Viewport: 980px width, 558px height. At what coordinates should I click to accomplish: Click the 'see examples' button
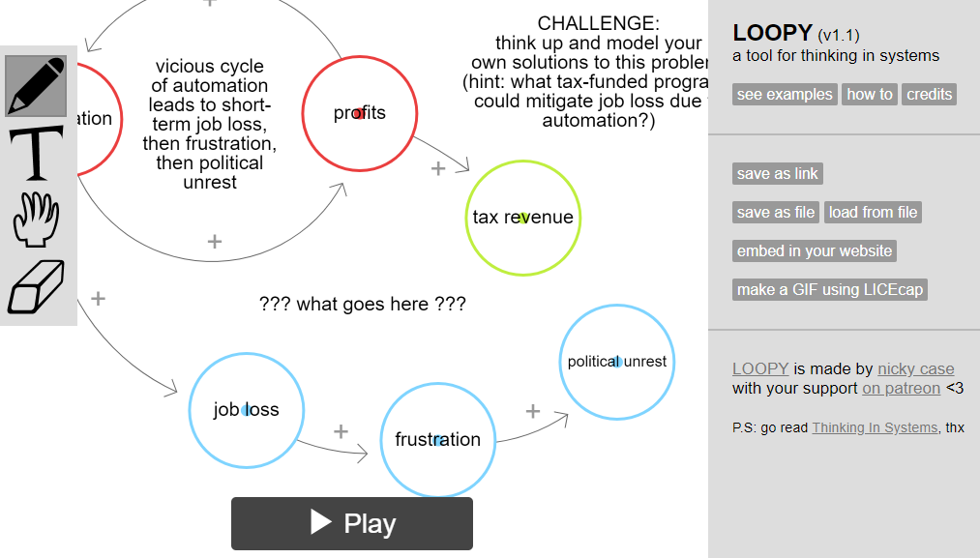point(785,95)
